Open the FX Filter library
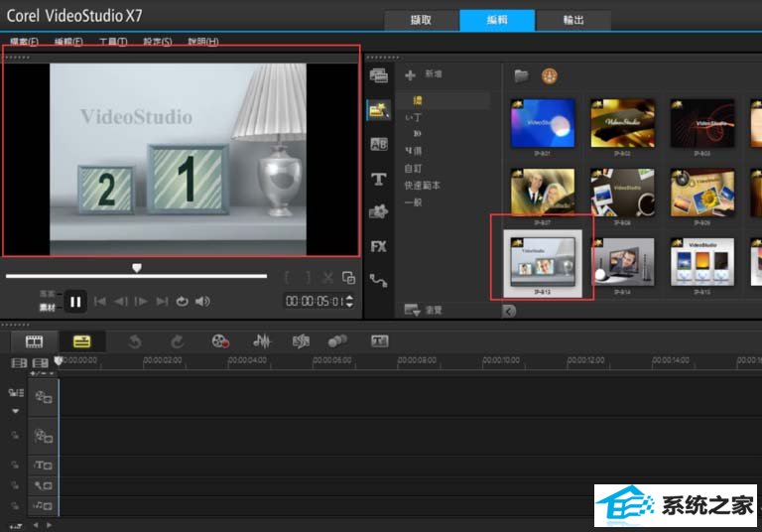 click(379, 246)
